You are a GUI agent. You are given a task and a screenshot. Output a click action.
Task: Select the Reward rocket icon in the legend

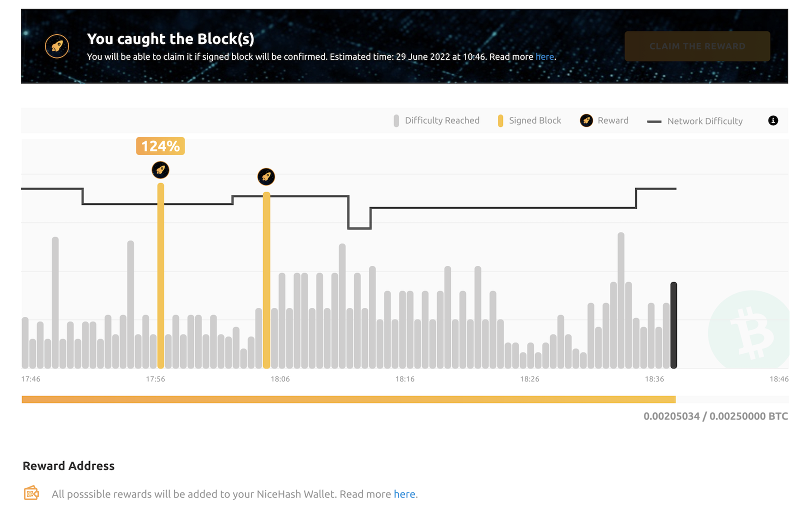(586, 120)
